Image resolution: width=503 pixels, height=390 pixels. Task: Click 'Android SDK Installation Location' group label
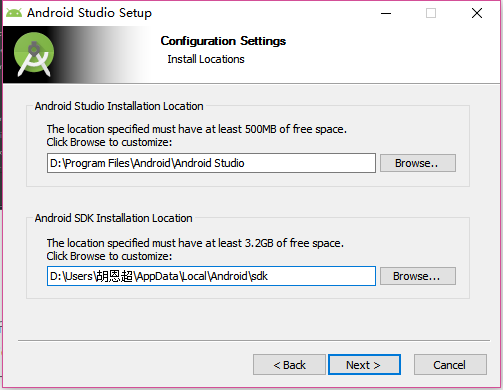(113, 218)
